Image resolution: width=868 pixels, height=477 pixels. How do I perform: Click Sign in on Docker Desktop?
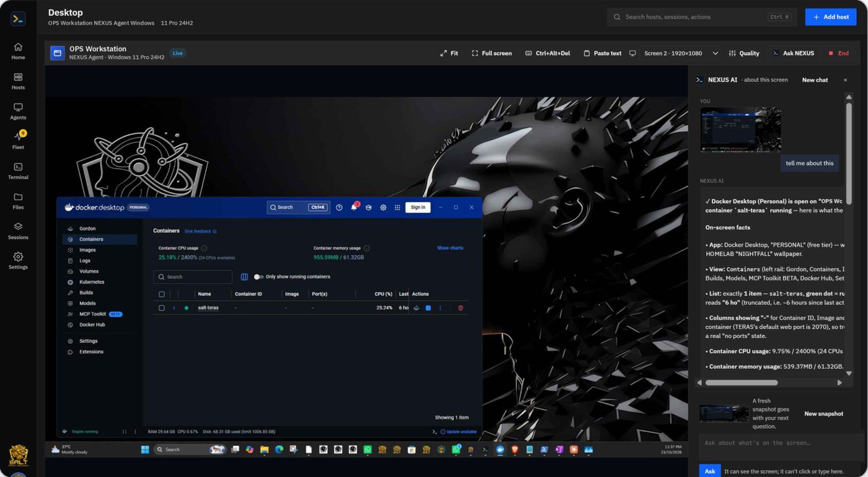(418, 208)
